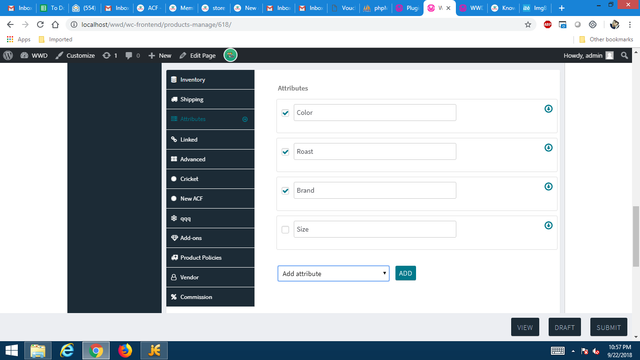Click the Brand attribute name field
The height and width of the screenshot is (360, 640).
tap(375, 190)
